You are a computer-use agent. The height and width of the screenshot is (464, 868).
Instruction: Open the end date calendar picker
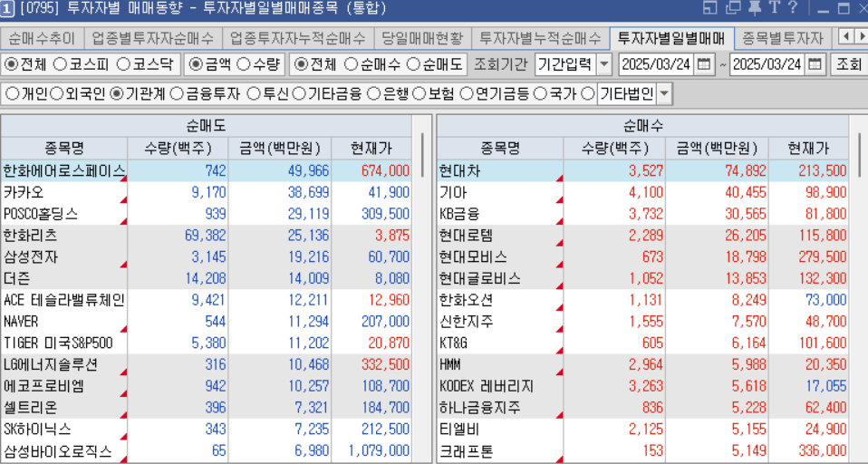[815, 64]
